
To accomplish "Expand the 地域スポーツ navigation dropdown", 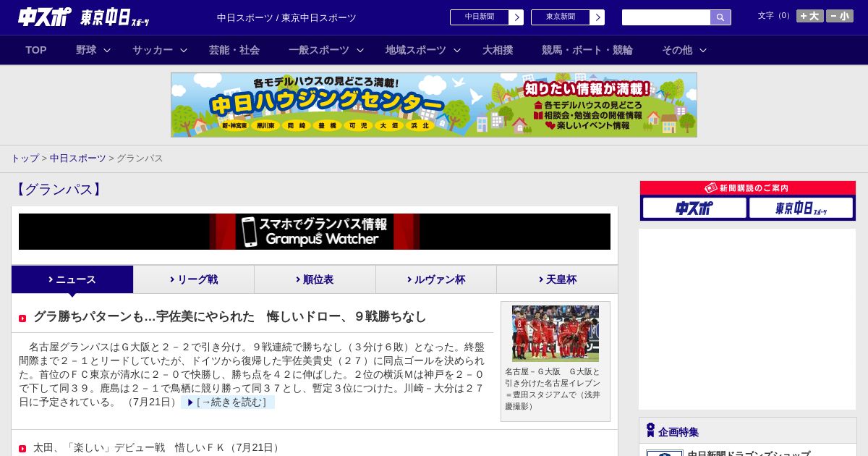I will click(423, 50).
